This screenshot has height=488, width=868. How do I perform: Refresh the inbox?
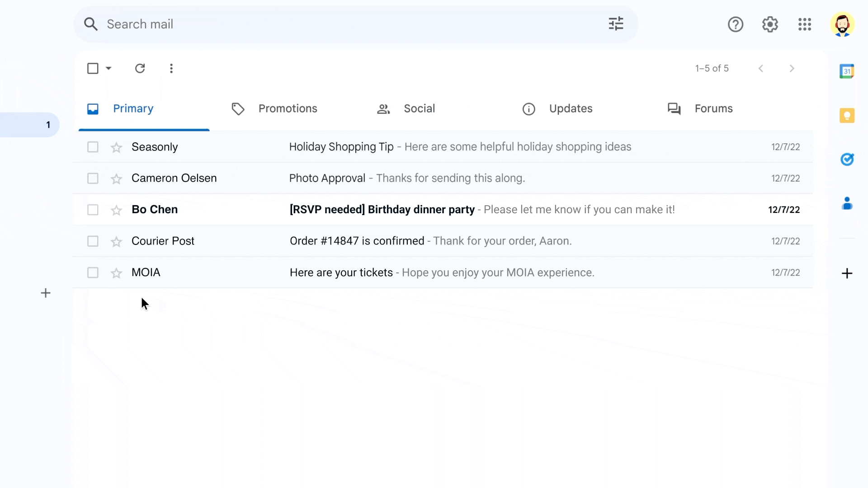pyautogui.click(x=140, y=68)
